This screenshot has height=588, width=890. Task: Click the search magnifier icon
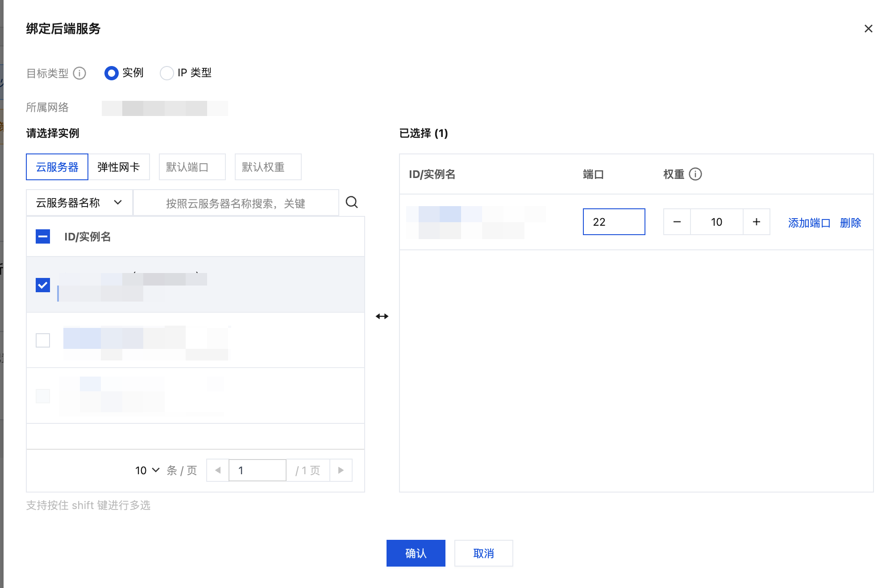pyautogui.click(x=352, y=203)
